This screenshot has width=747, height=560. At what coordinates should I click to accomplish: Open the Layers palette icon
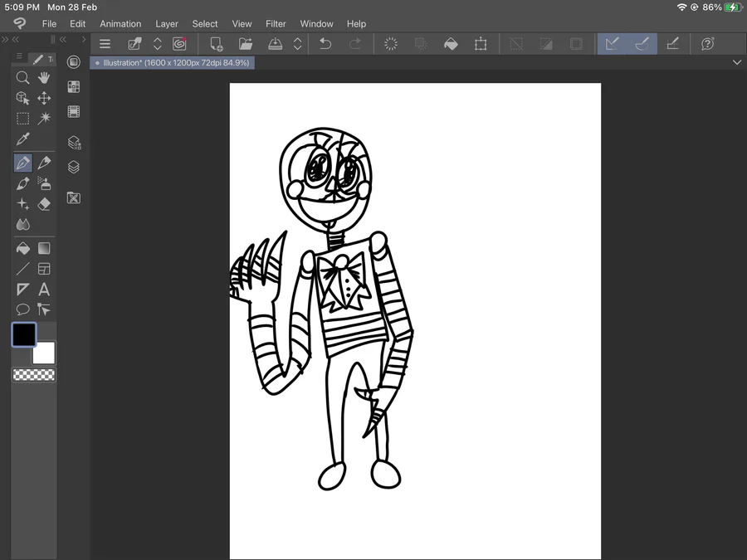click(73, 167)
